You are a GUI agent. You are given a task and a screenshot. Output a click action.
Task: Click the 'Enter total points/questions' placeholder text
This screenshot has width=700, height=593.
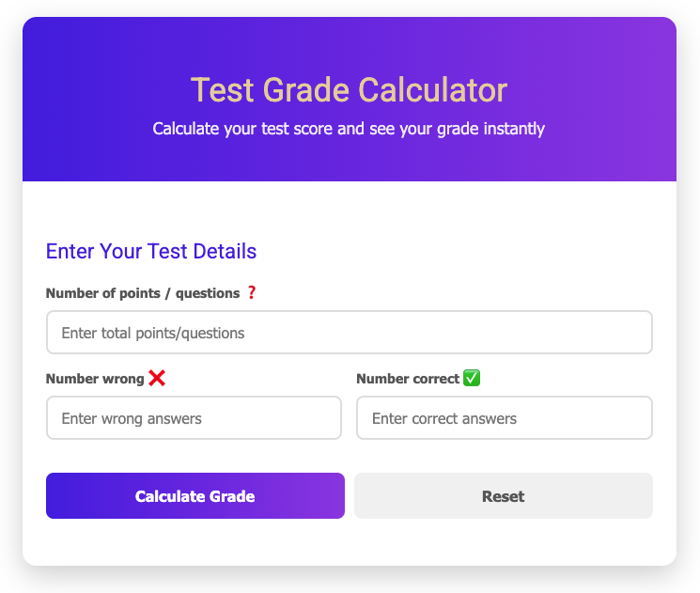153,334
